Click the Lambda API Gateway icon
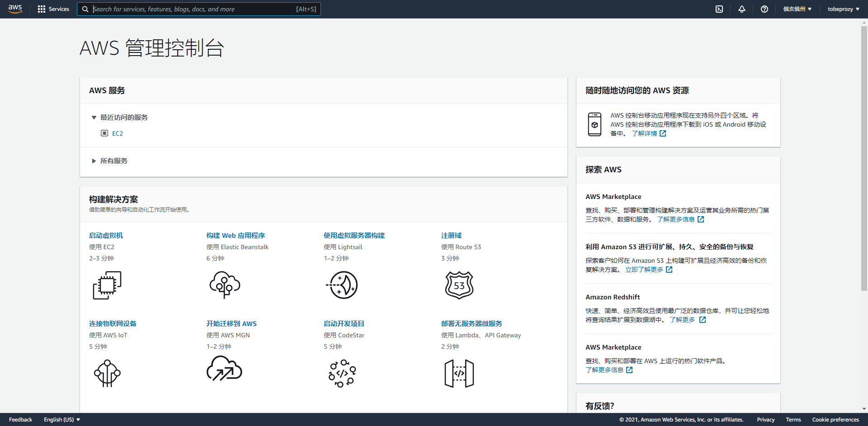 pyautogui.click(x=459, y=374)
